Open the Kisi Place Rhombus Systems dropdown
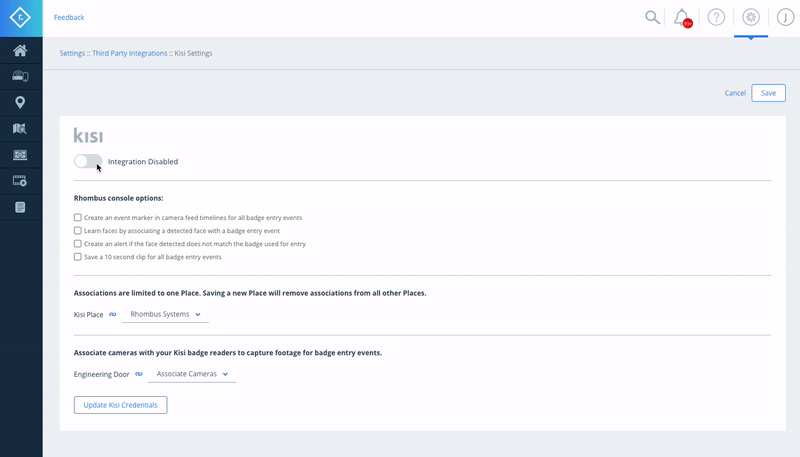The height and width of the screenshot is (457, 800). click(x=165, y=314)
